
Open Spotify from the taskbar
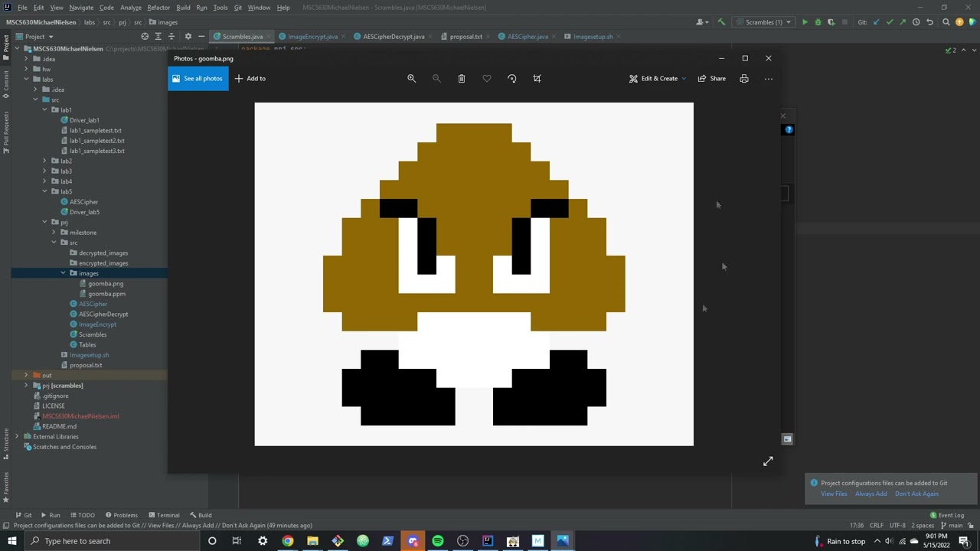pos(437,541)
